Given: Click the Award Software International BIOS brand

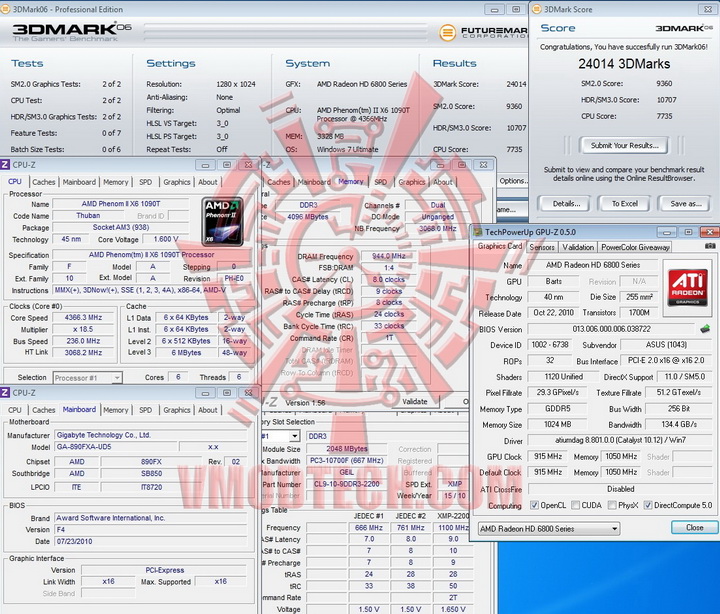Looking at the screenshot, I should coord(151,518).
